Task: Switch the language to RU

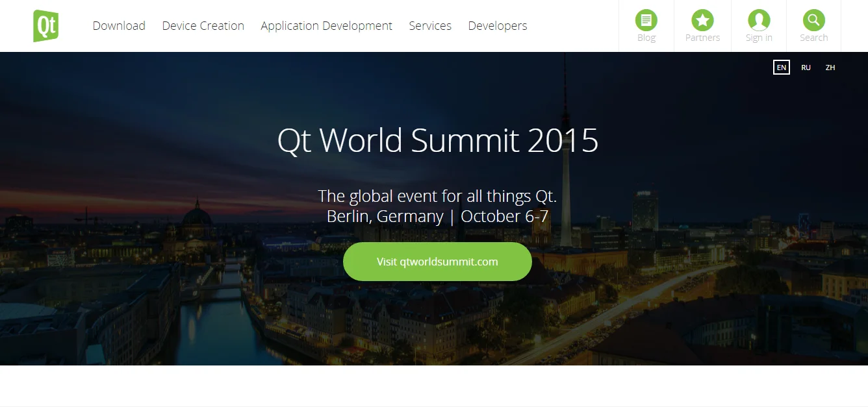Action: (806, 68)
